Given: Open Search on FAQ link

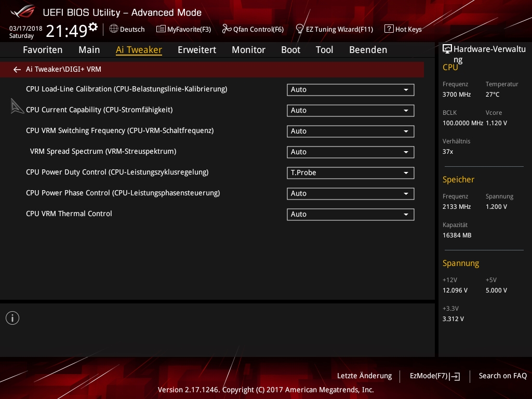Looking at the screenshot, I should pos(503,376).
